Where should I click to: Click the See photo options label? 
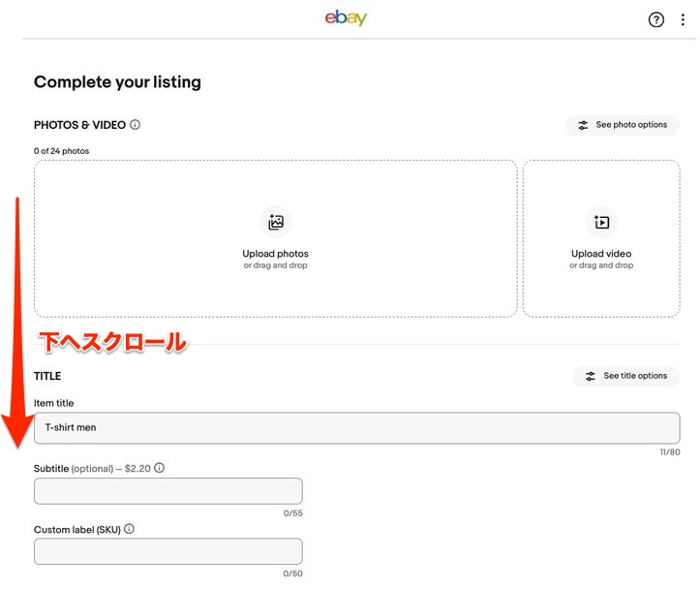click(631, 125)
